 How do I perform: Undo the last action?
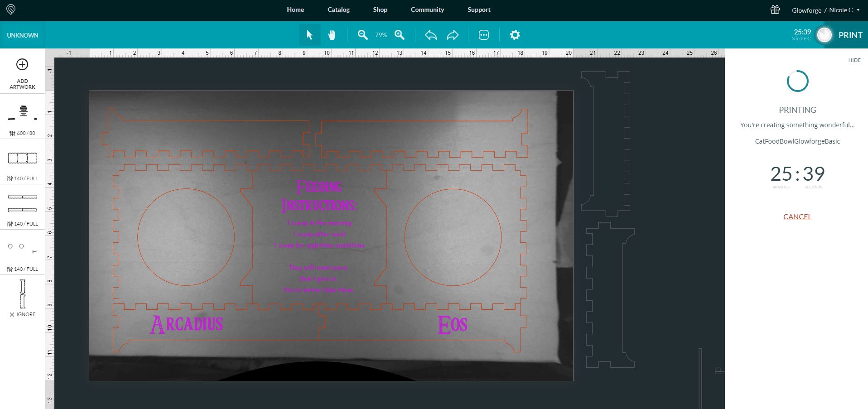tap(431, 35)
